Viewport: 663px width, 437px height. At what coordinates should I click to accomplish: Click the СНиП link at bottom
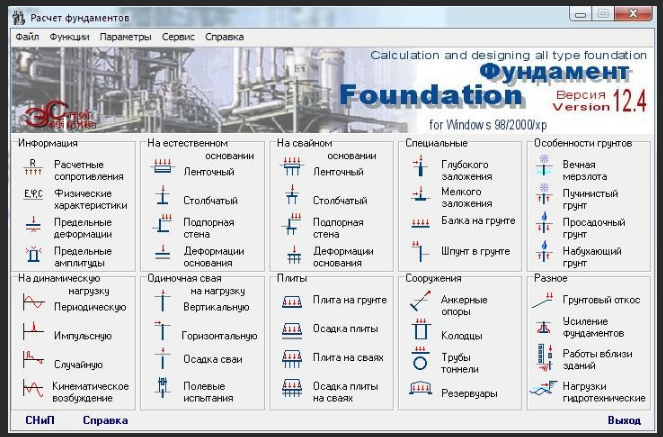[x=40, y=420]
